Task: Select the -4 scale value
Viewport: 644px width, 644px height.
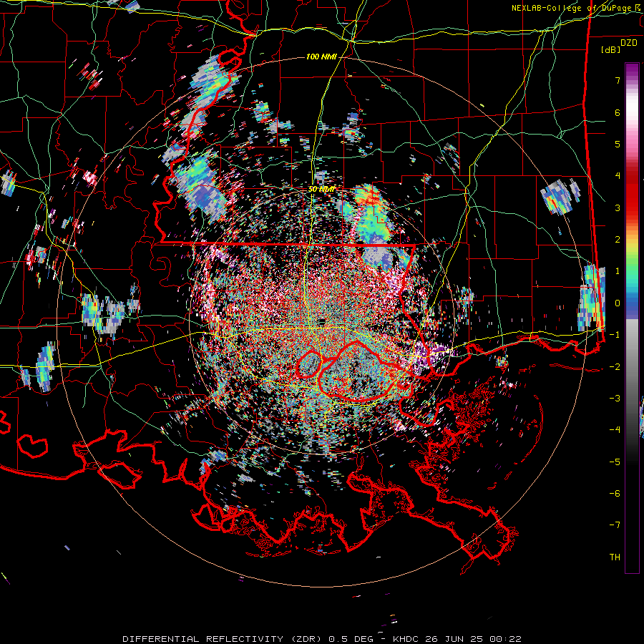Action: pos(615,430)
